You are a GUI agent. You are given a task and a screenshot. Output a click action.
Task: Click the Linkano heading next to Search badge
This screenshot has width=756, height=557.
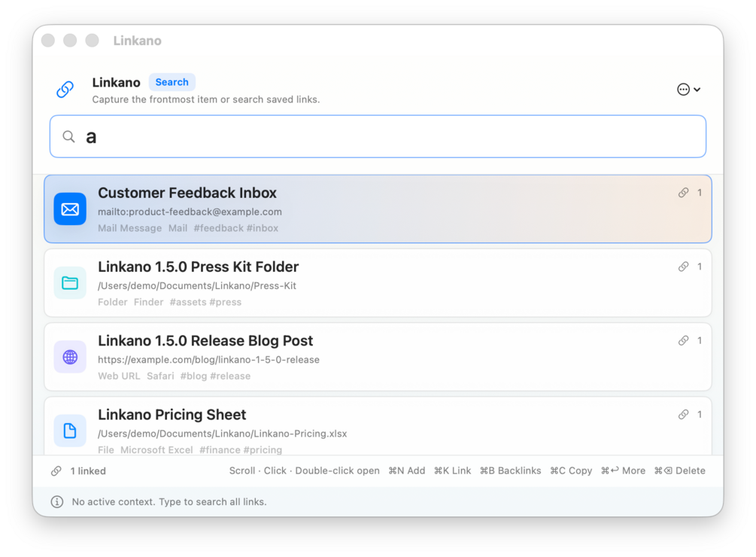[x=116, y=83]
